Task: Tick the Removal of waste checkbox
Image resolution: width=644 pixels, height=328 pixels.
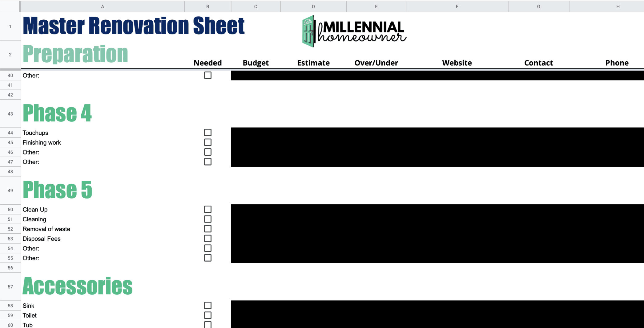Action: tap(208, 229)
